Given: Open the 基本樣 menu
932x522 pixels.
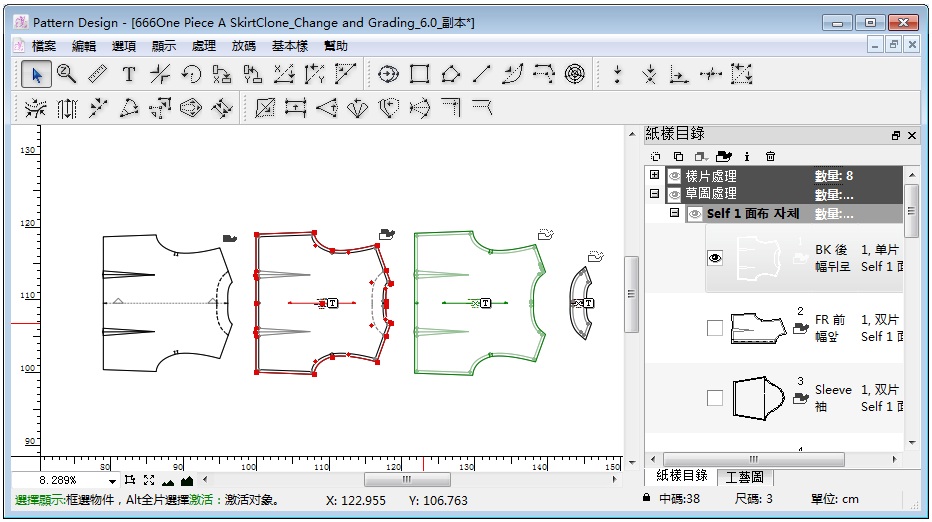Looking at the screenshot, I should tap(290, 46).
